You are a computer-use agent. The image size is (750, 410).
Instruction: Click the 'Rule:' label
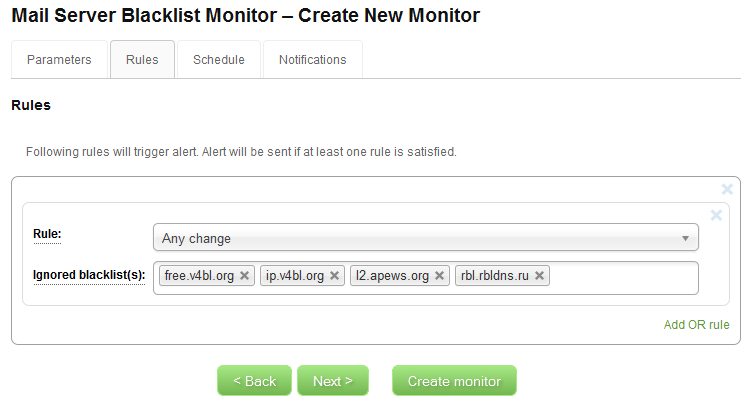click(47, 233)
